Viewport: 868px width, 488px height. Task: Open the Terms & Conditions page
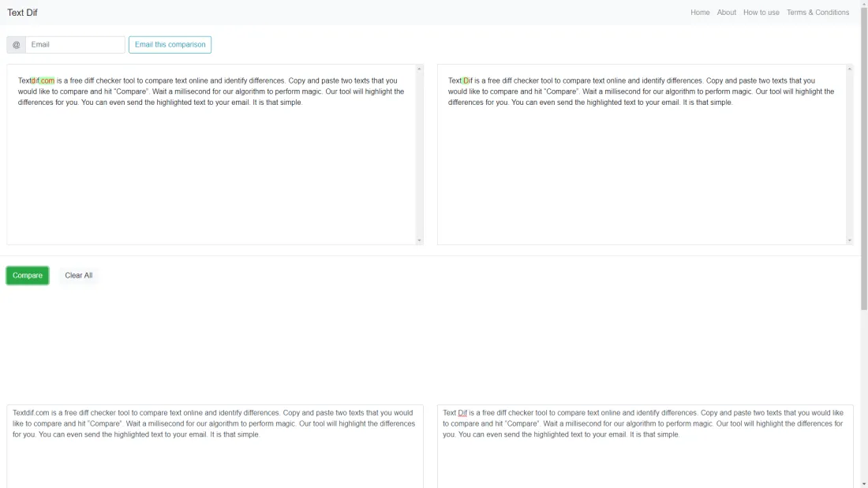818,12
